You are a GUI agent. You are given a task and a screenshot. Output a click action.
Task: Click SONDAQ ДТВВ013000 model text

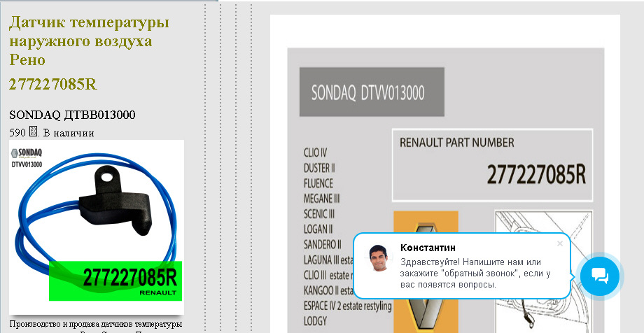72,115
